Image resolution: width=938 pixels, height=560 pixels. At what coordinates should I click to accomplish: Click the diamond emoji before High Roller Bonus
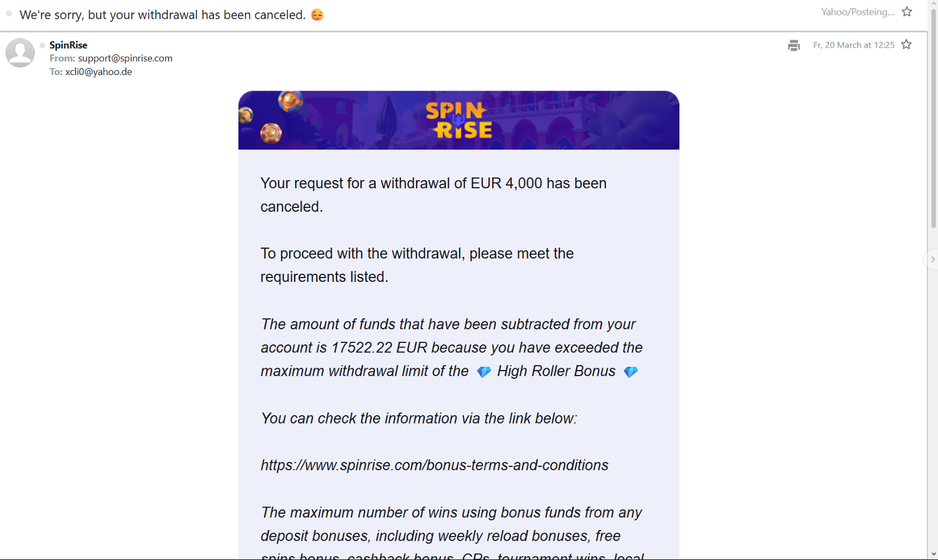483,372
